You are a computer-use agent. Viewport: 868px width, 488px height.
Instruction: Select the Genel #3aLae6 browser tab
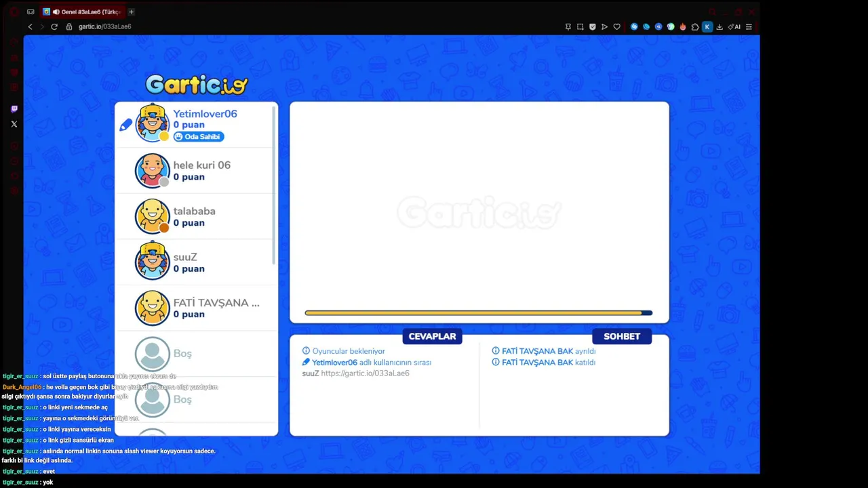pos(82,12)
